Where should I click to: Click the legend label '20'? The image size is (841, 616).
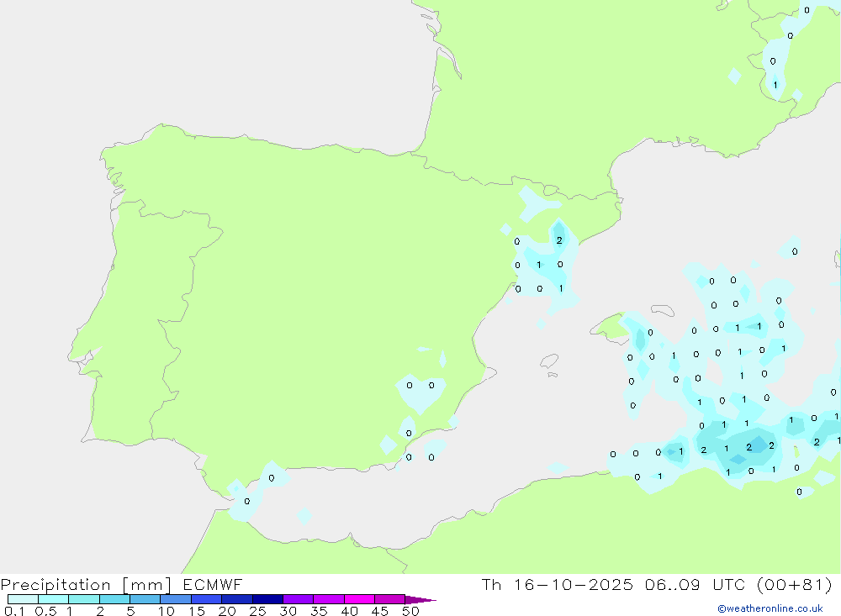click(x=227, y=611)
